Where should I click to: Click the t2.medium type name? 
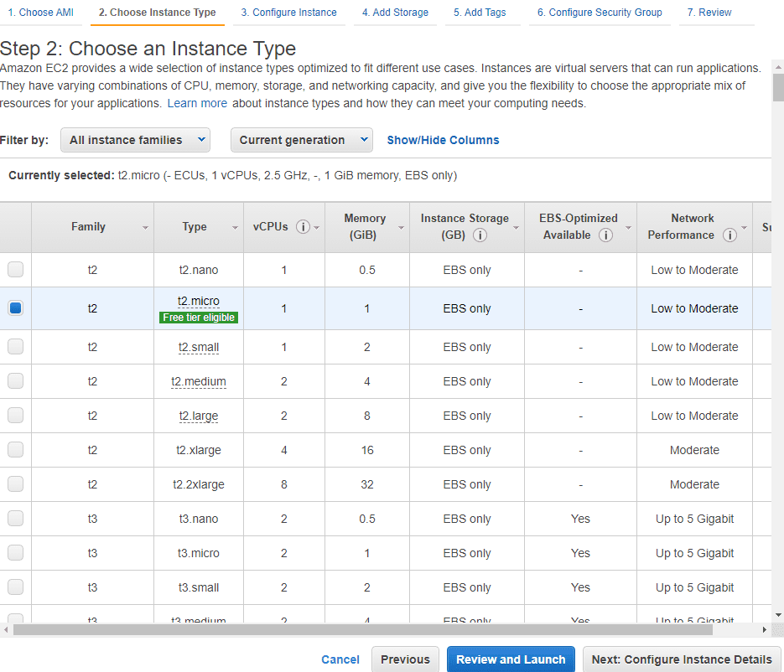[199, 382]
